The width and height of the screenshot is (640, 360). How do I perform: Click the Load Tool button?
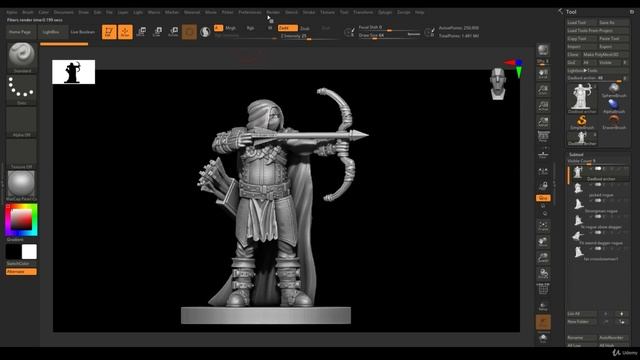pyautogui.click(x=582, y=22)
